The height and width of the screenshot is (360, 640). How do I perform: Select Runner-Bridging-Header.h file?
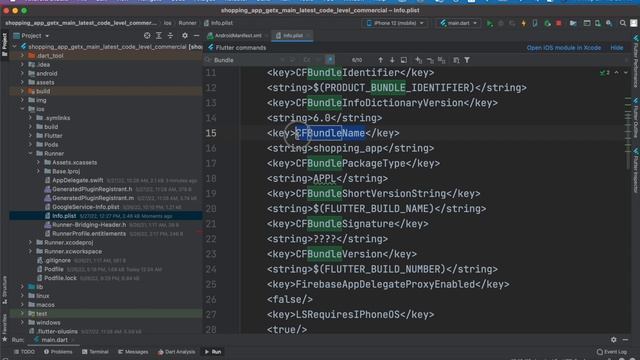[x=89, y=225]
